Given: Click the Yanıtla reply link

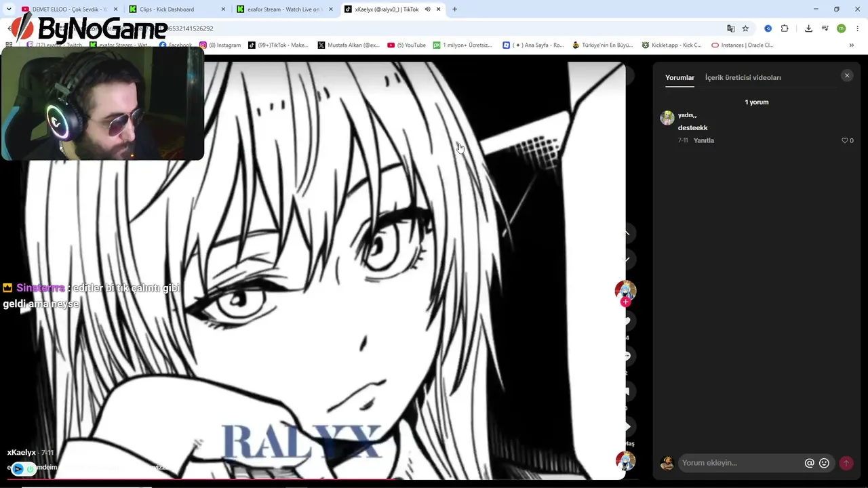Looking at the screenshot, I should [704, 140].
